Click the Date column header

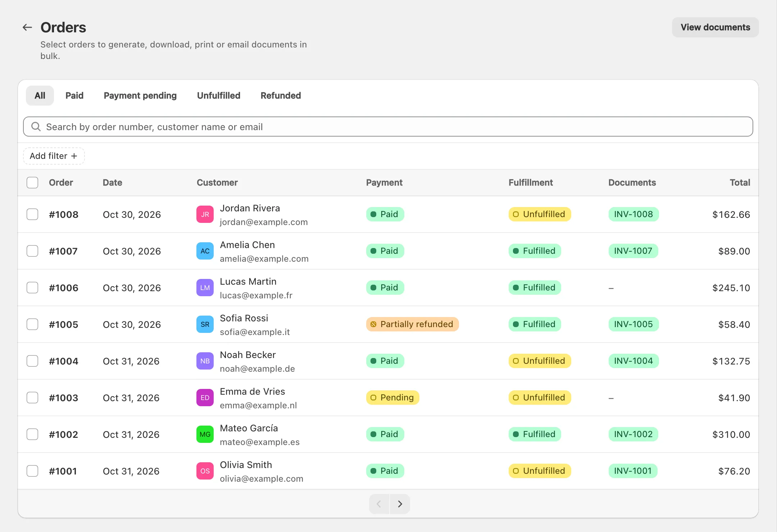pyautogui.click(x=113, y=183)
